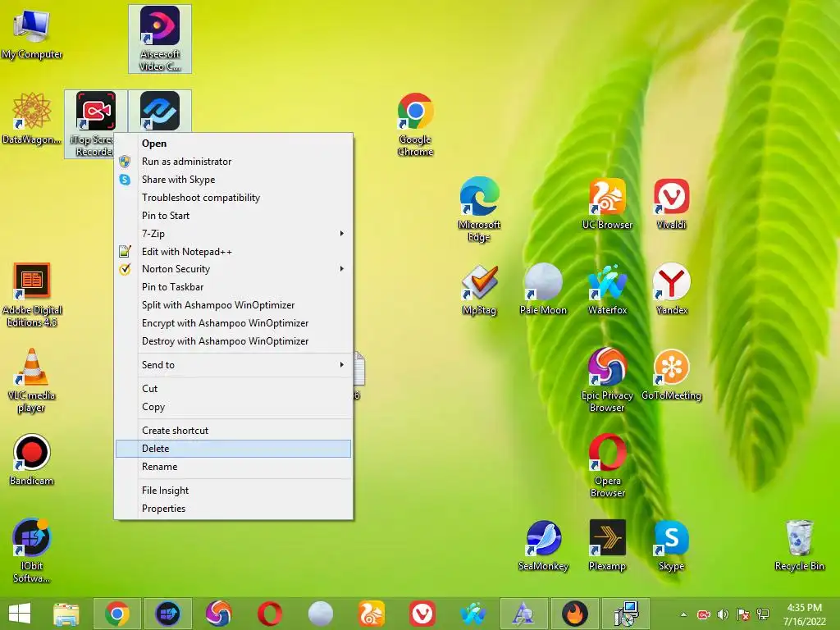Select the IObit Software desktop shortcut
Screen dimensions: 840x630
click(32, 550)
